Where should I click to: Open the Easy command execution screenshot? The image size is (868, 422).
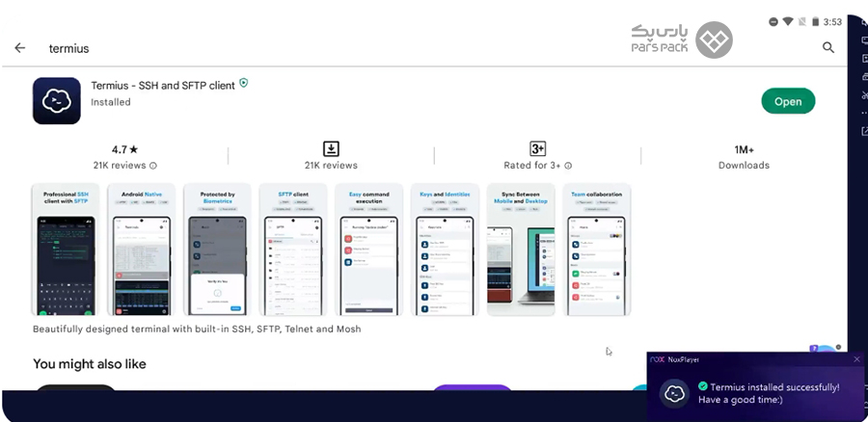click(x=368, y=250)
